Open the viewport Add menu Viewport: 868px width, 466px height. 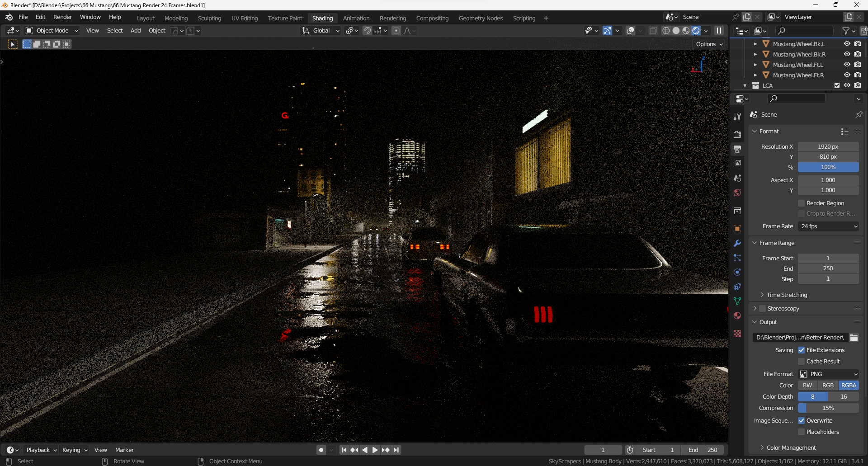[x=136, y=31]
